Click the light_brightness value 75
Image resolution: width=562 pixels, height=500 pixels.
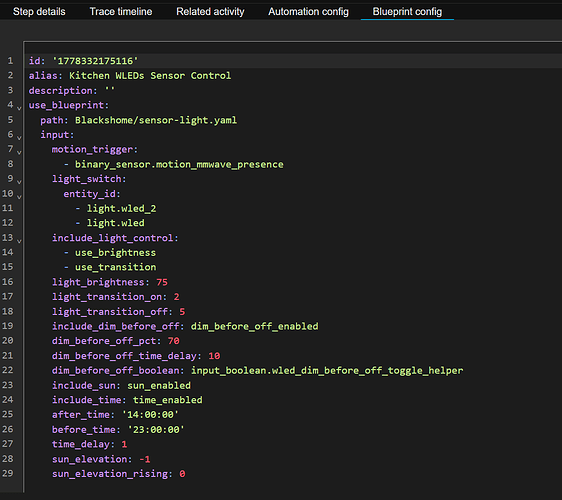[x=162, y=282]
